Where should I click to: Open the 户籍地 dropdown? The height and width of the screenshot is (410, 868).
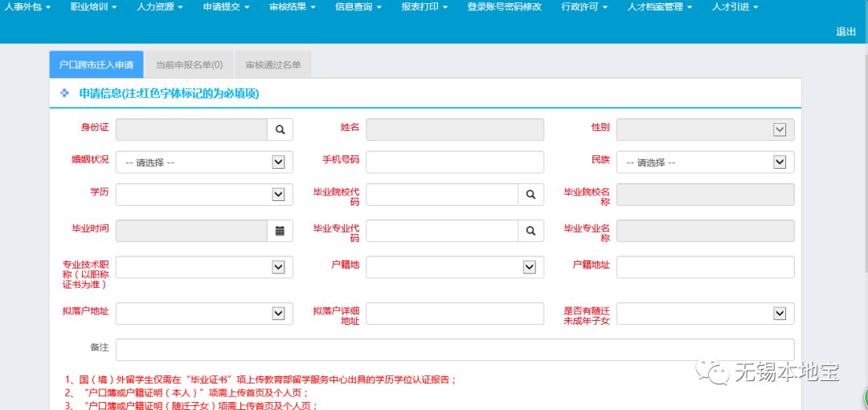(x=454, y=267)
